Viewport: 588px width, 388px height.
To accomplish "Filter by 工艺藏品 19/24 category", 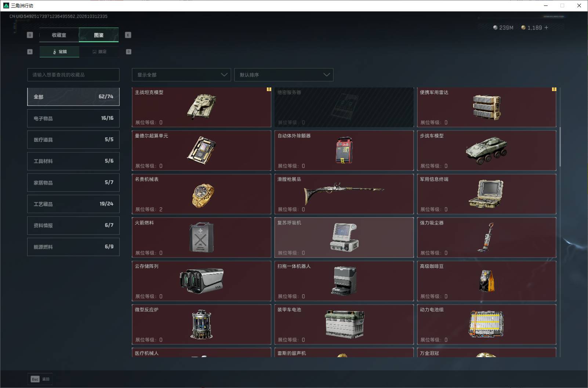I will [73, 204].
